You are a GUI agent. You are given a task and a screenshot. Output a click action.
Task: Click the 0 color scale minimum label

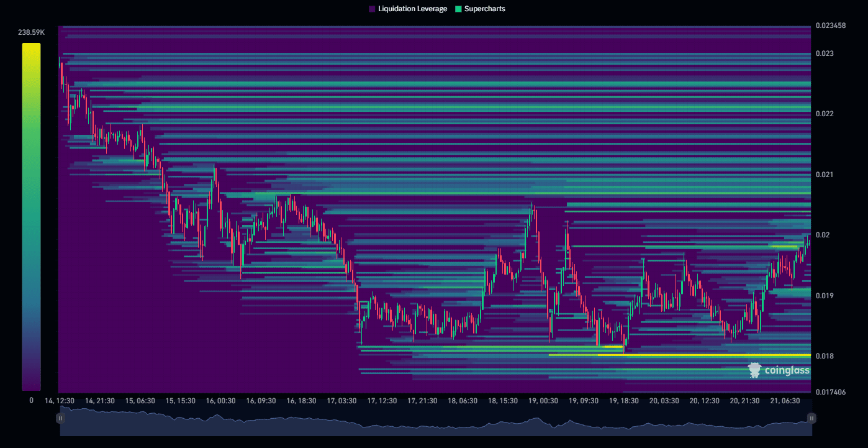(31, 401)
